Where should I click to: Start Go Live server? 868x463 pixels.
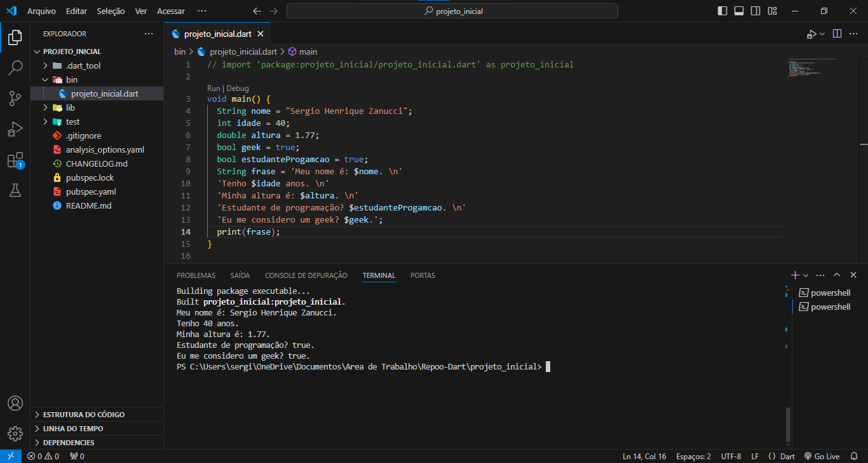click(822, 456)
